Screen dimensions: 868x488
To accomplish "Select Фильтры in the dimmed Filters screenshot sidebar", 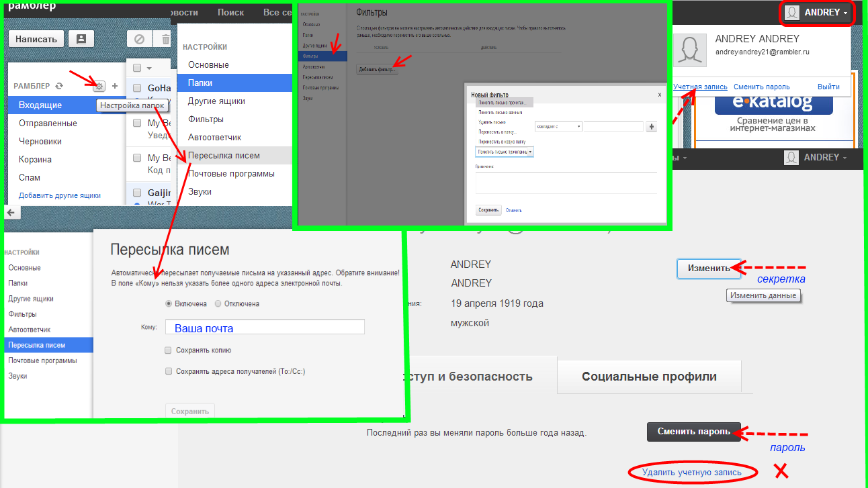I will tap(322, 56).
